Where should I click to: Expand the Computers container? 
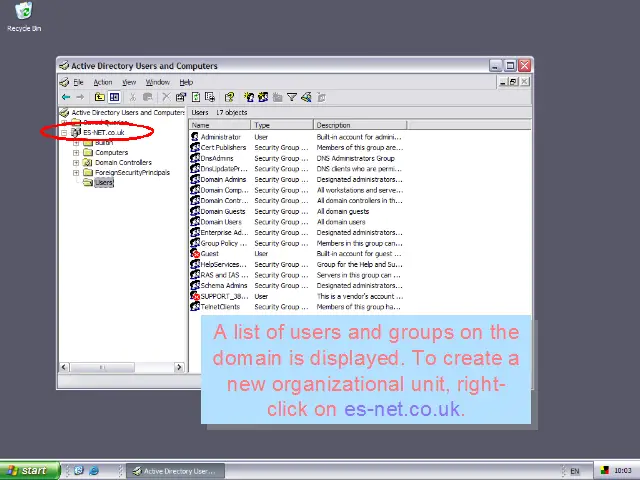point(76,153)
